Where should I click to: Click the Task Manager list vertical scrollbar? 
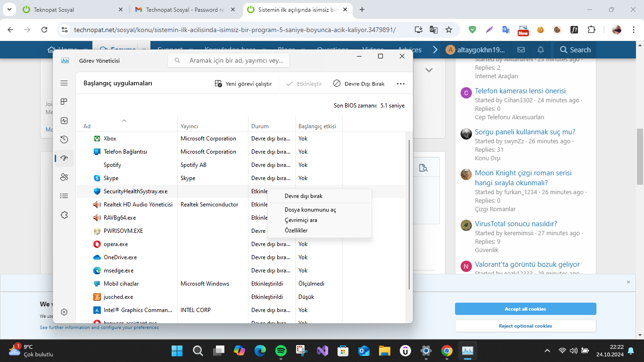click(x=409, y=214)
